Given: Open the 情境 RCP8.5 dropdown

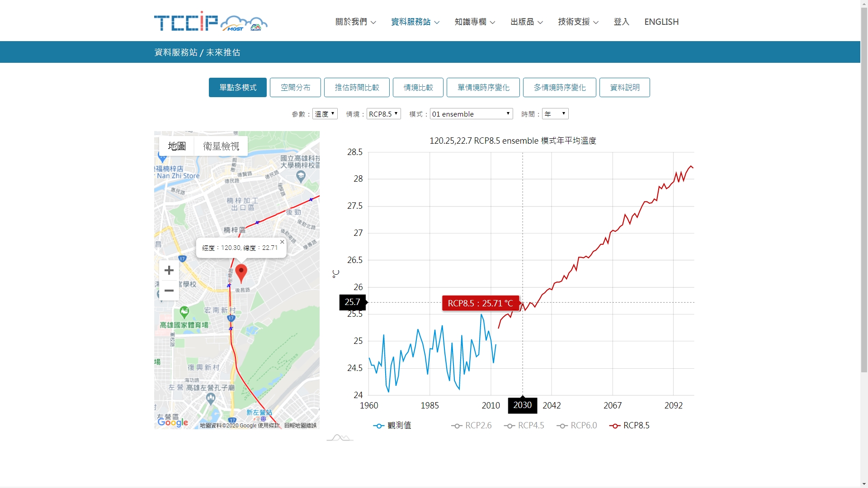Looking at the screenshot, I should point(383,114).
